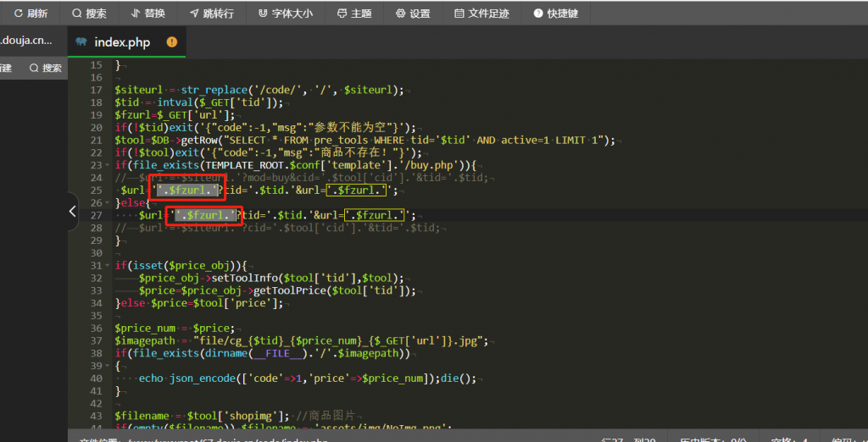Screen dimensions: 868x442
Task: Open 文件足迹 (File history) panel
Action: 481,14
